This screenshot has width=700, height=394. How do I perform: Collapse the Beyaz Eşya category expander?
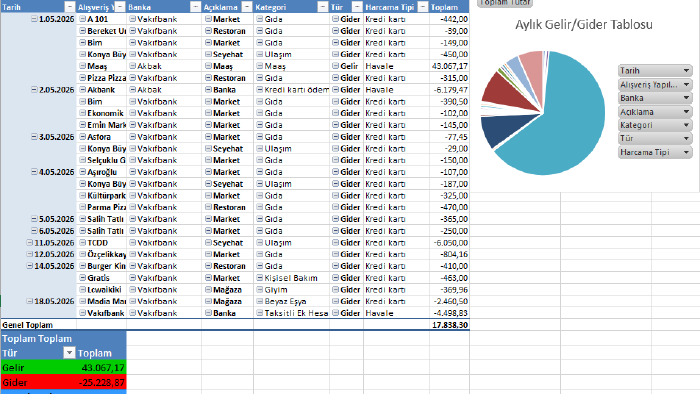[260, 301]
